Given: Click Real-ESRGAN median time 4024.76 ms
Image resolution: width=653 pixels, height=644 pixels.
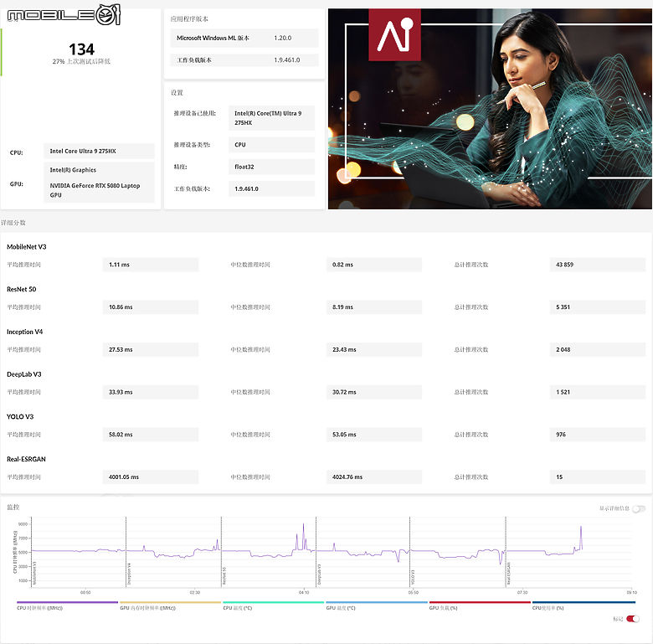Looking at the screenshot, I should click(x=374, y=477).
